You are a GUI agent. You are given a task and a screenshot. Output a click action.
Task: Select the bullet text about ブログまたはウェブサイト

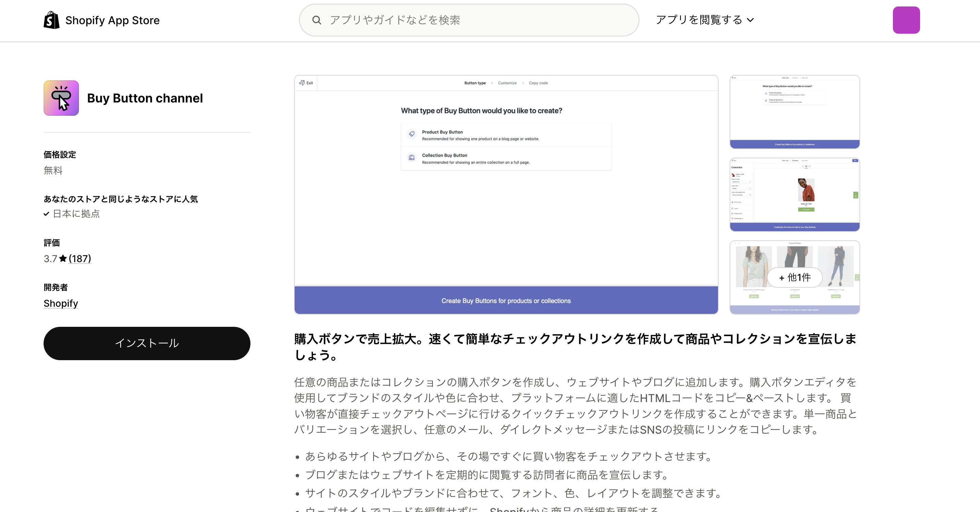(487, 475)
